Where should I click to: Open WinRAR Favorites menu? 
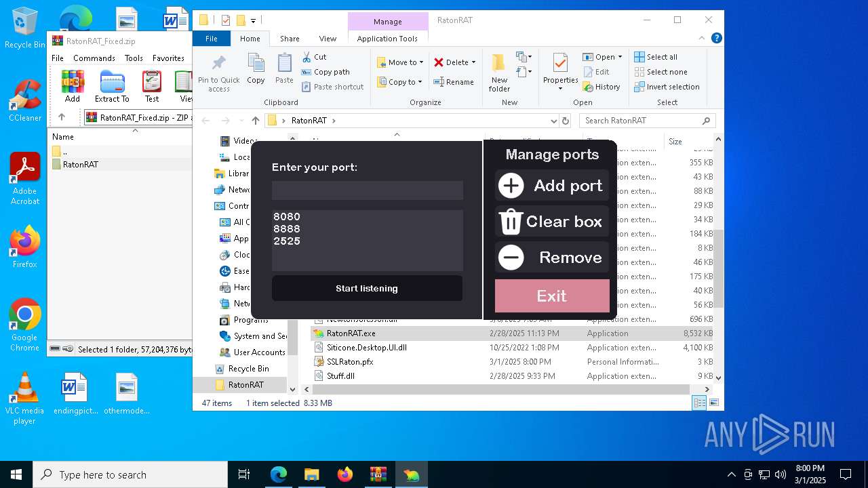[x=168, y=58]
